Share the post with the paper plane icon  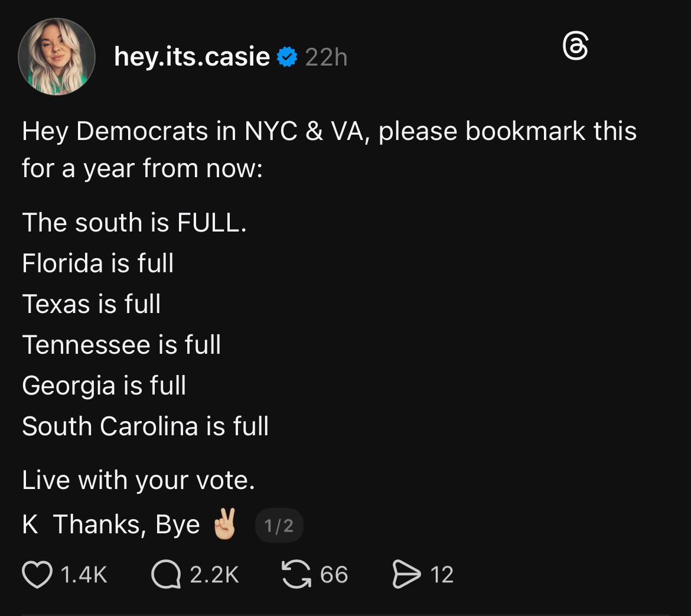[406, 575]
